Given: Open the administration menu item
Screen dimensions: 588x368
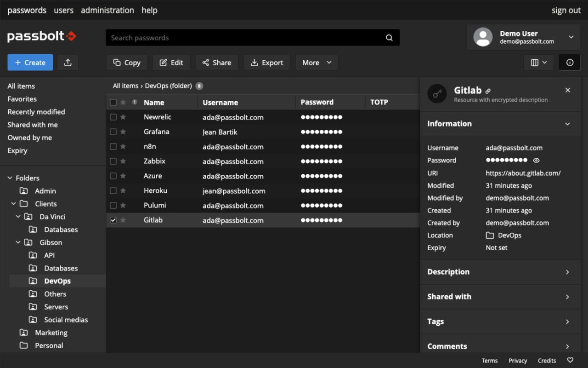Looking at the screenshot, I should (107, 10).
